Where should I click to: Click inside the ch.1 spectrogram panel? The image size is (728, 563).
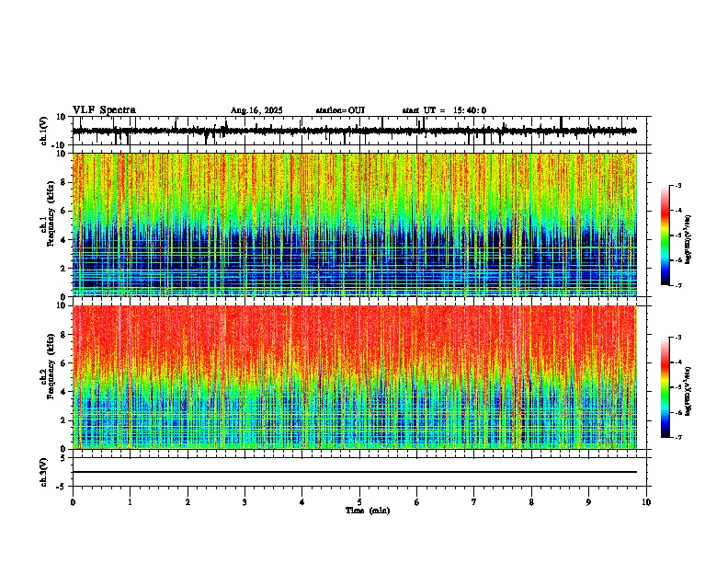point(354,224)
